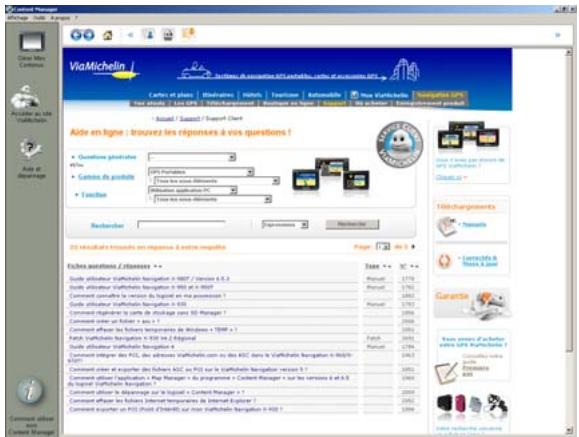The image size is (579, 437).
Task: Click the Bibendum customer service badge
Action: click(400, 144)
